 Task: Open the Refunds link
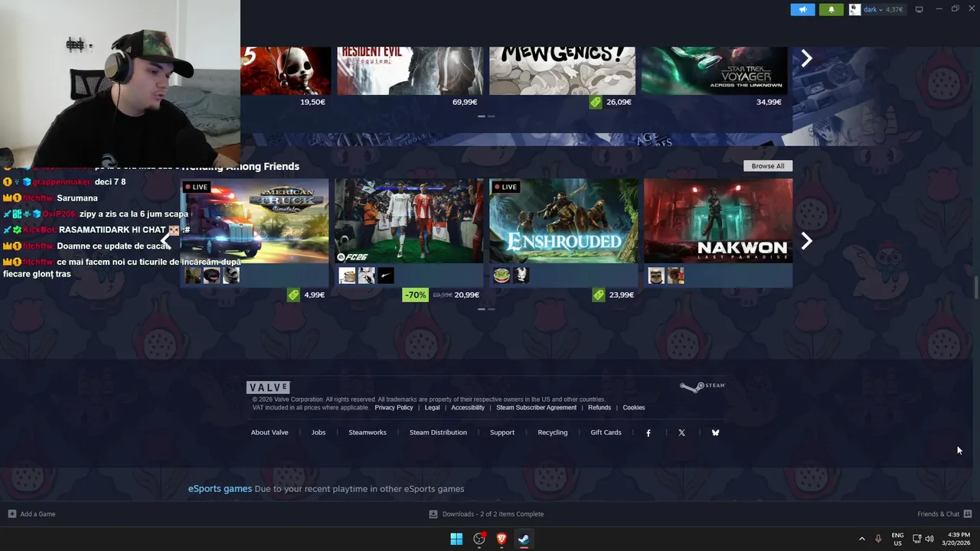(x=599, y=408)
